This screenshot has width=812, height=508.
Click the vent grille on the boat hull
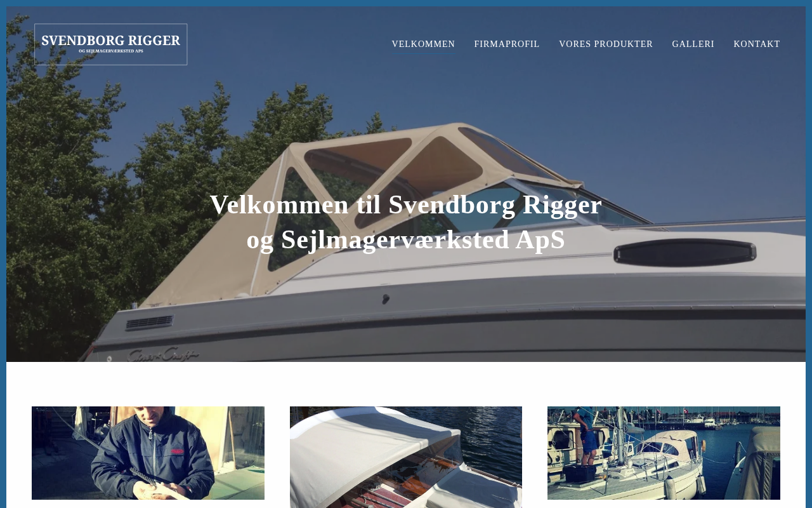(148, 323)
